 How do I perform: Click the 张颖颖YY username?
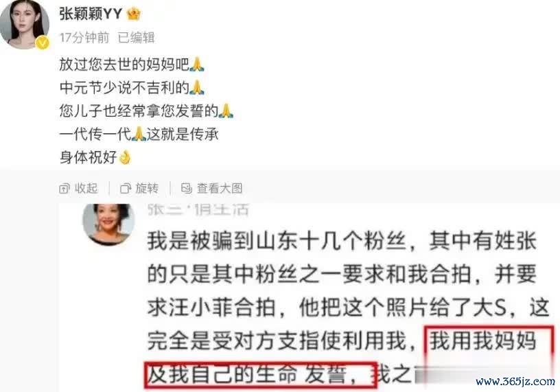(91, 14)
